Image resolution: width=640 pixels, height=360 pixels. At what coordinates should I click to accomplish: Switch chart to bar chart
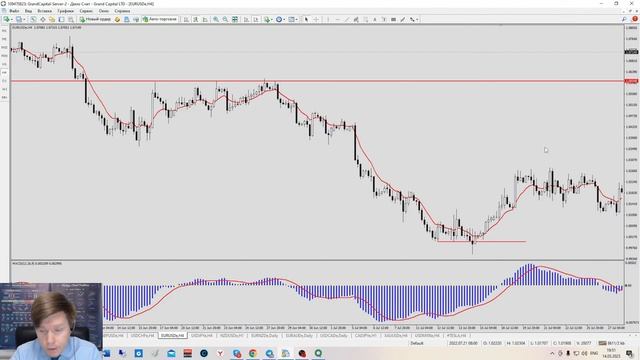coord(186,19)
